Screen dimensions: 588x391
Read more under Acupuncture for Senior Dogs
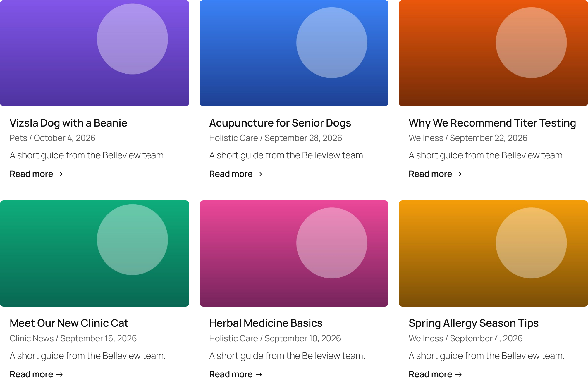[236, 174]
